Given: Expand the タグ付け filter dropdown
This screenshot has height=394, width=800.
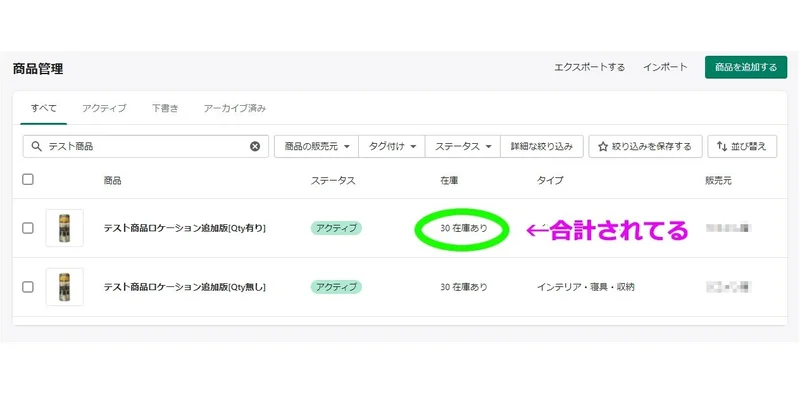Looking at the screenshot, I should [x=392, y=146].
